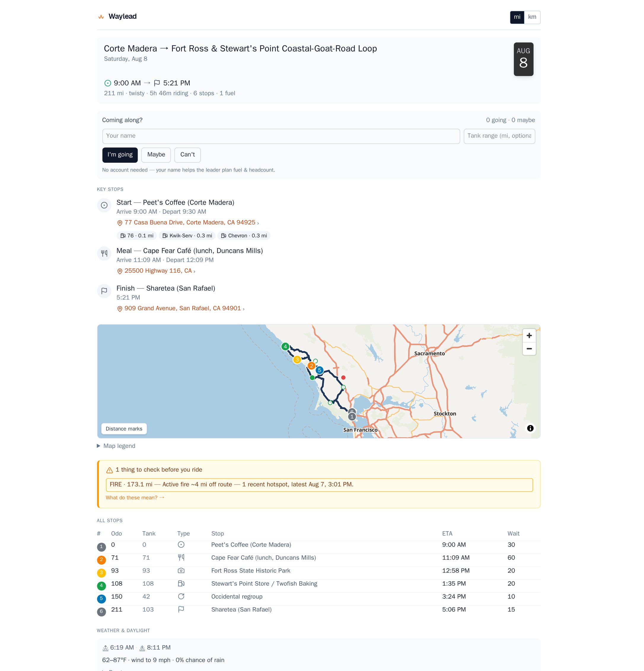Open 77 Casa Buena Drive address link
Screen dimensions: 644x671
point(189,223)
